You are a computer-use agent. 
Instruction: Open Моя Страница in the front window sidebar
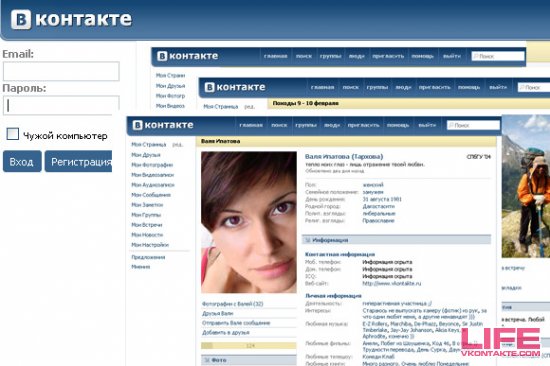pyautogui.click(x=149, y=145)
